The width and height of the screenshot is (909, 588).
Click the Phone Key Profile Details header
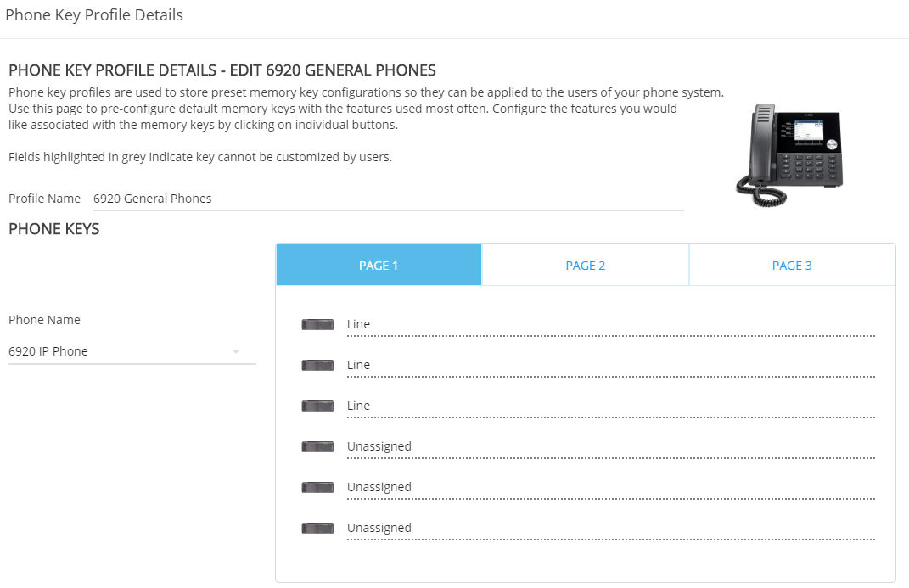(x=94, y=15)
